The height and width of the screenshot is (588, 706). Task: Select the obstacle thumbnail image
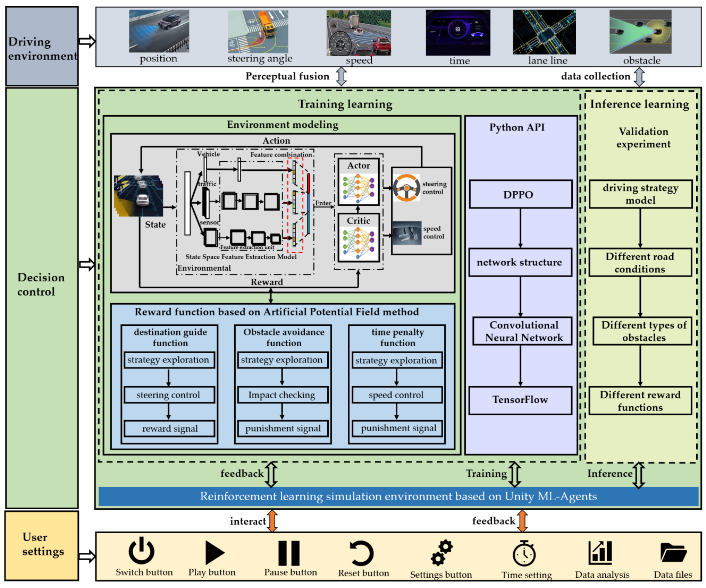640,32
